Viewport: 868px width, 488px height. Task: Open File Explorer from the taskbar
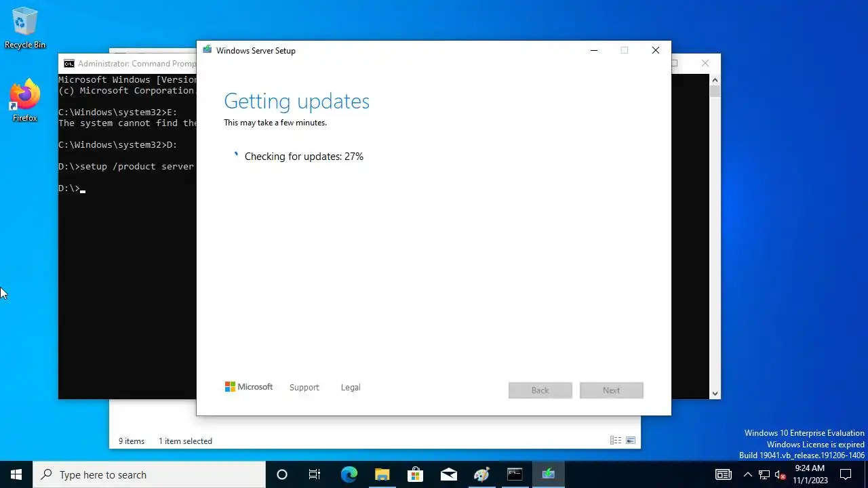(x=382, y=474)
